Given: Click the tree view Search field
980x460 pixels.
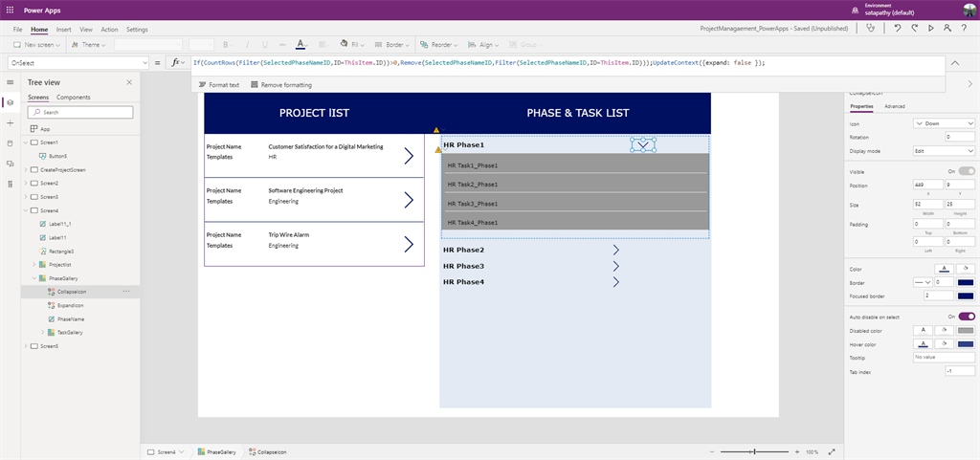Looking at the screenshot, I should [x=81, y=112].
